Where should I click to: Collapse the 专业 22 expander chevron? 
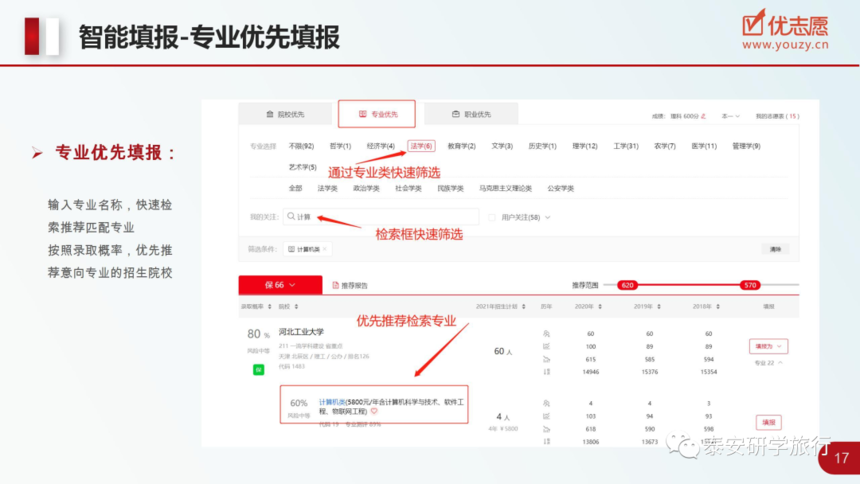[x=780, y=363]
